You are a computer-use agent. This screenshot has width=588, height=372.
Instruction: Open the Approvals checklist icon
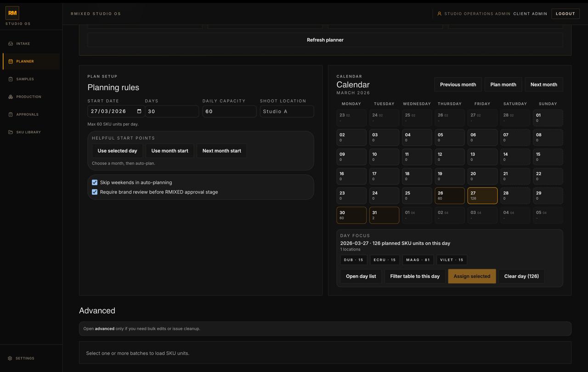pos(10,114)
